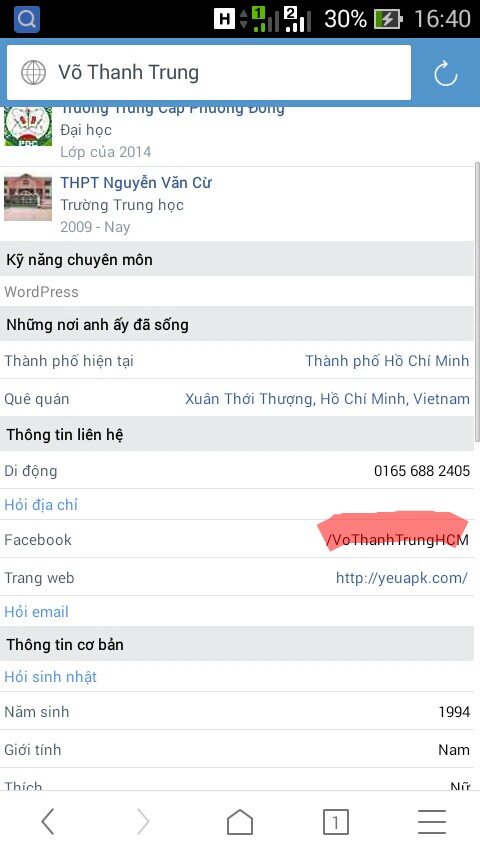Open the browser home icon

pos(240,822)
